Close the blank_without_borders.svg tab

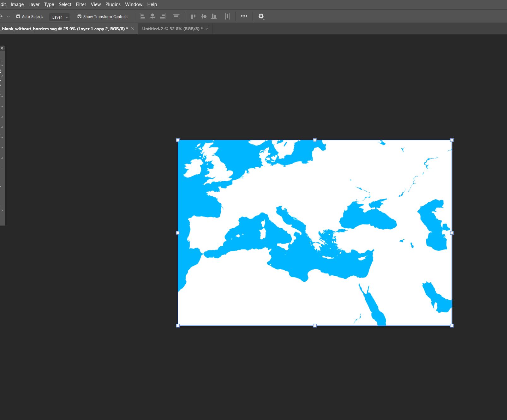coord(133,29)
